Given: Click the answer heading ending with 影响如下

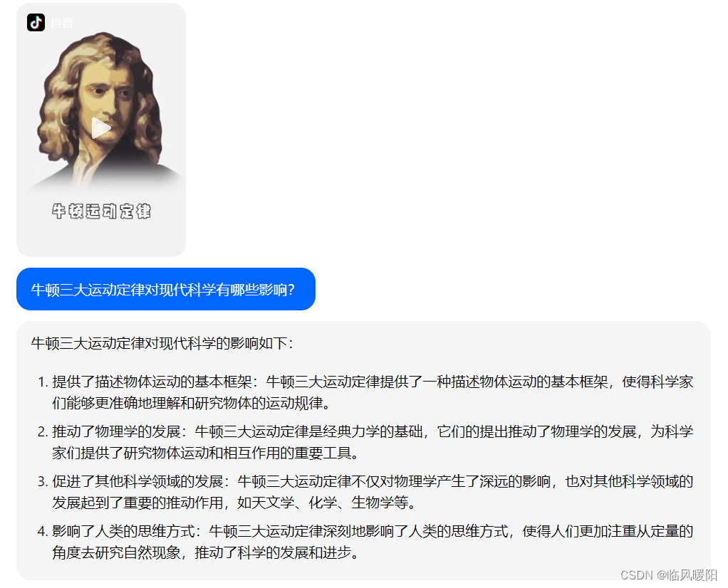Looking at the screenshot, I should pos(162,343).
